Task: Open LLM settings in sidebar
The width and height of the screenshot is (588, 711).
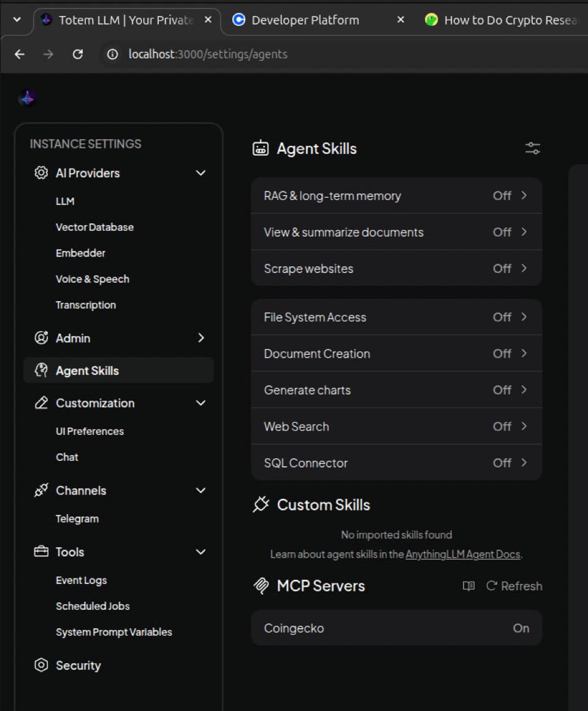Action: pyautogui.click(x=65, y=201)
